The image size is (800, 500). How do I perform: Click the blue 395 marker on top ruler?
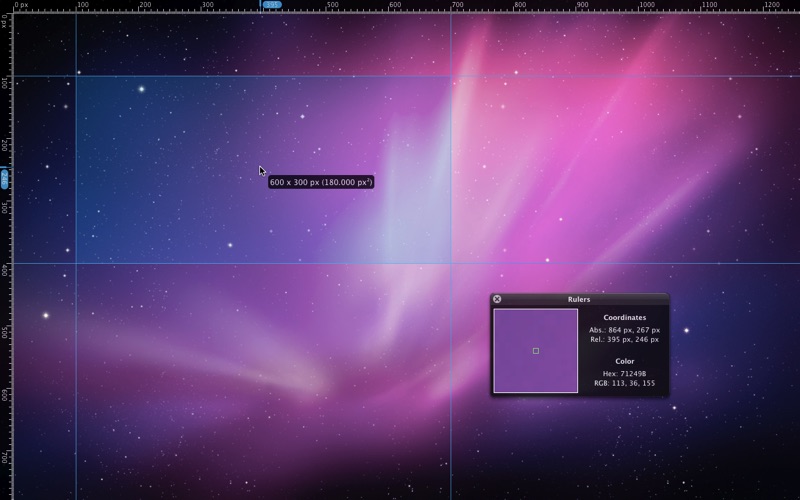(271, 5)
